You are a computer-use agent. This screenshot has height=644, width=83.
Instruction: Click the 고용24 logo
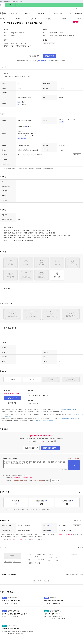click(3, 13)
